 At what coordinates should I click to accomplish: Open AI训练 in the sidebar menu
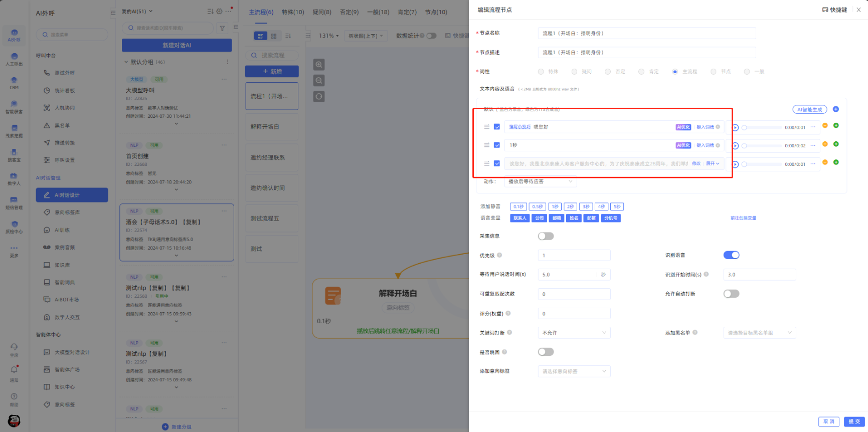62,230
